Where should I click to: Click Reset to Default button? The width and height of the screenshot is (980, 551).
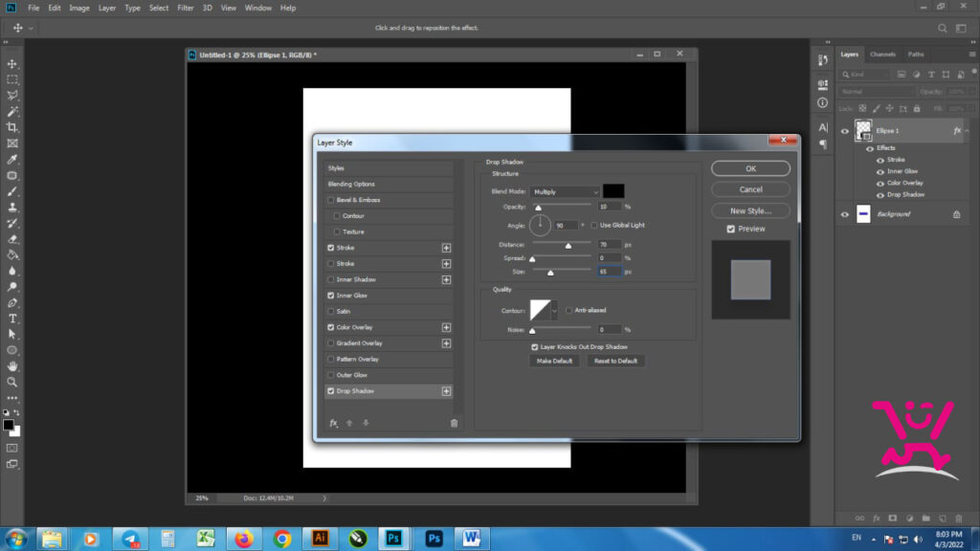click(x=615, y=361)
